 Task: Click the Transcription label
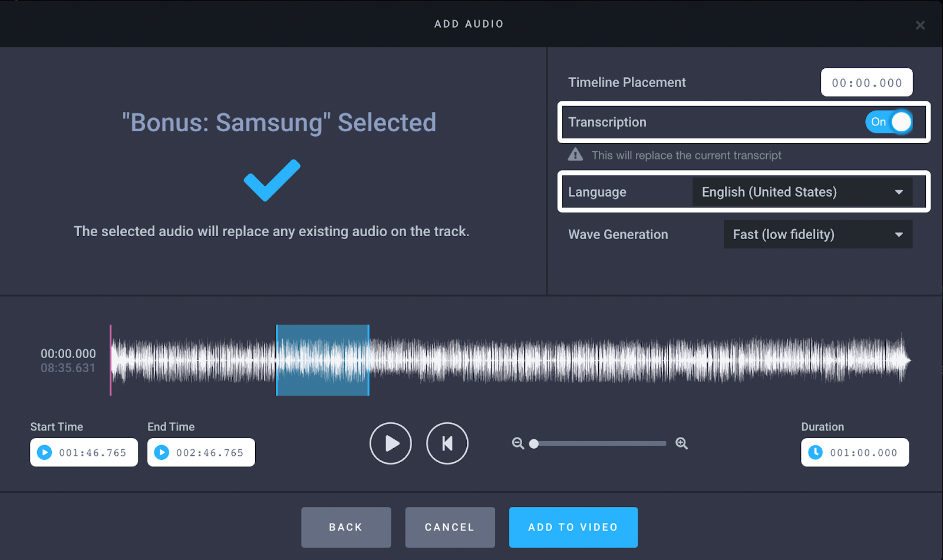607,122
